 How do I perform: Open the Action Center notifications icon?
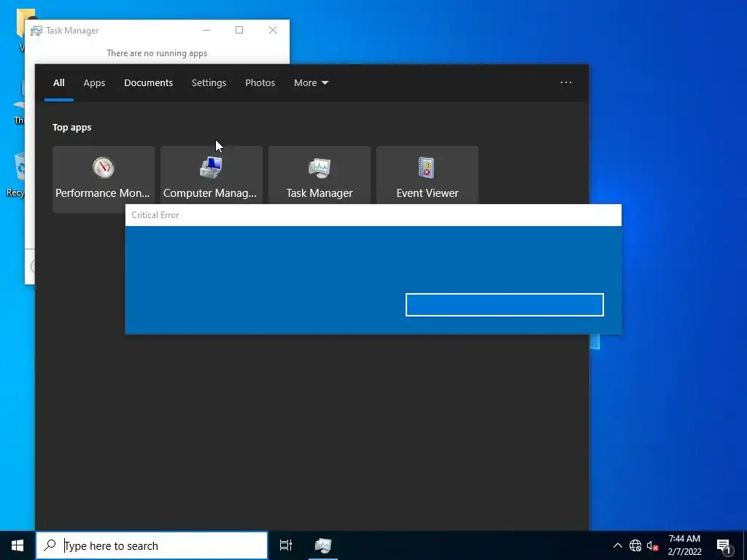click(724, 546)
